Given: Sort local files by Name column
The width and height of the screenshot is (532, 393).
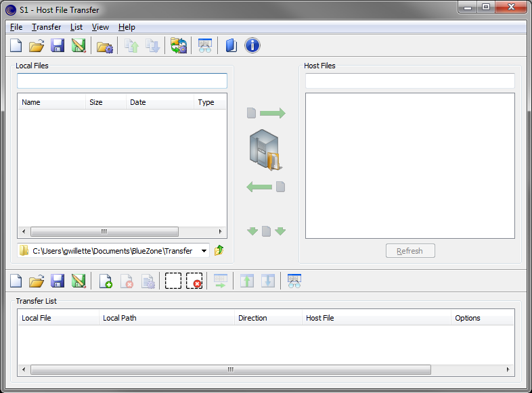Looking at the screenshot, I should click(x=51, y=102).
